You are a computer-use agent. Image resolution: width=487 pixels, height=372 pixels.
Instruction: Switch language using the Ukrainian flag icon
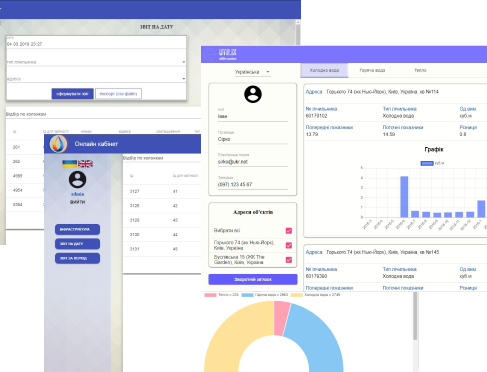(x=70, y=164)
